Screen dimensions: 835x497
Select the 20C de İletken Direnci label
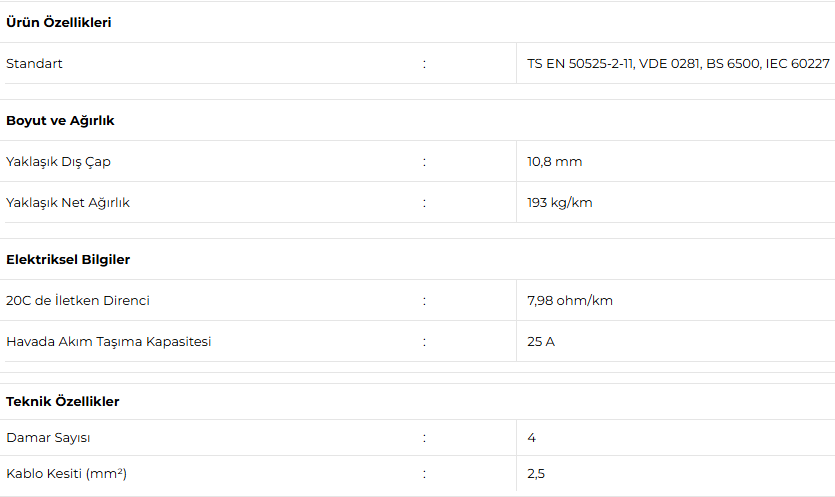tap(78, 300)
